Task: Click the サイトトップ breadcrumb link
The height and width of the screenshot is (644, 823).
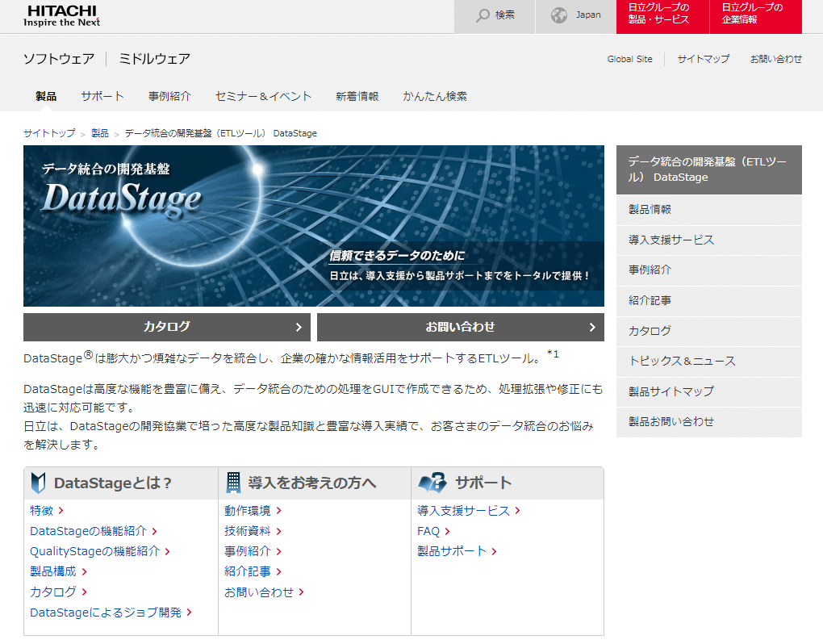Action: coord(49,133)
